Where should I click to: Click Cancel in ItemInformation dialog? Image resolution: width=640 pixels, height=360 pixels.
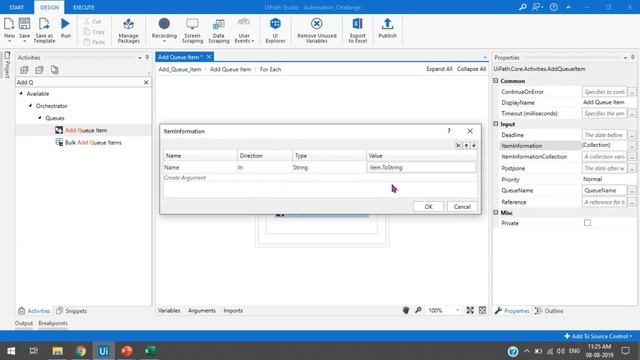[462, 207]
